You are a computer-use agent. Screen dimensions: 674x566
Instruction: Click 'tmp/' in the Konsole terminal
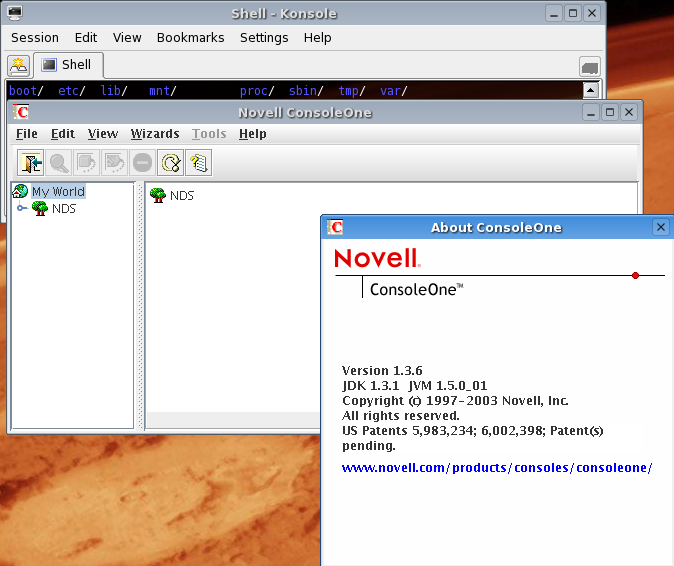(352, 91)
